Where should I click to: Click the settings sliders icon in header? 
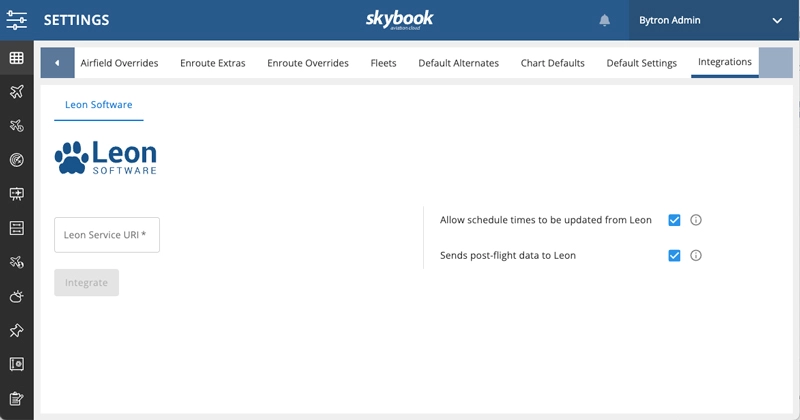[17, 20]
